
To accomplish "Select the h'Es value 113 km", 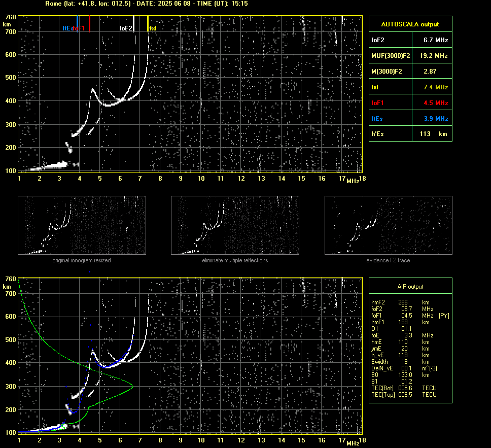I will pos(433,134).
